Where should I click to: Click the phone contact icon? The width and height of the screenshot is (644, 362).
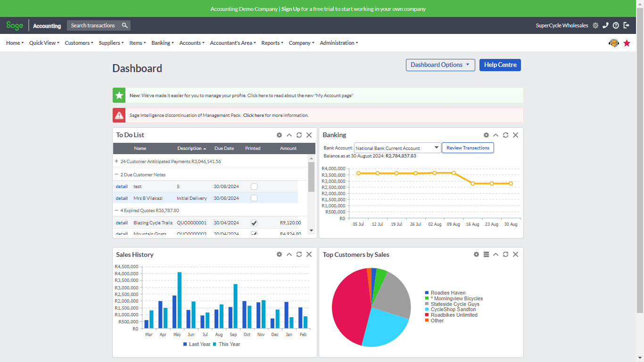(605, 25)
